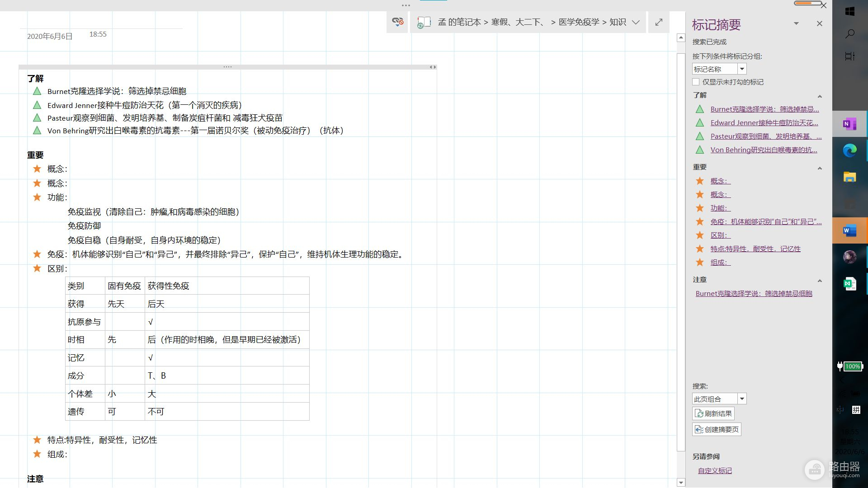Viewport: 868px width, 488px height.
Task: Close the 标记摘要 pane
Action: coord(819,23)
